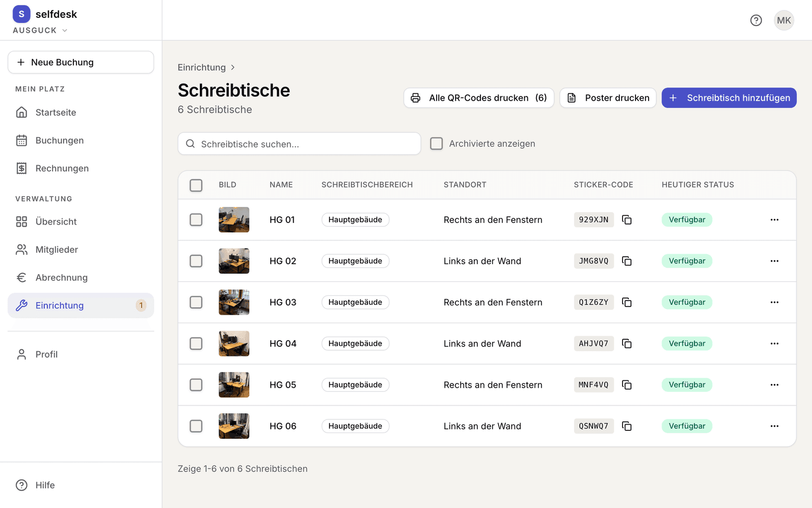The width and height of the screenshot is (812, 508).
Task: Open Rechnungen in sidebar
Action: pos(81,168)
